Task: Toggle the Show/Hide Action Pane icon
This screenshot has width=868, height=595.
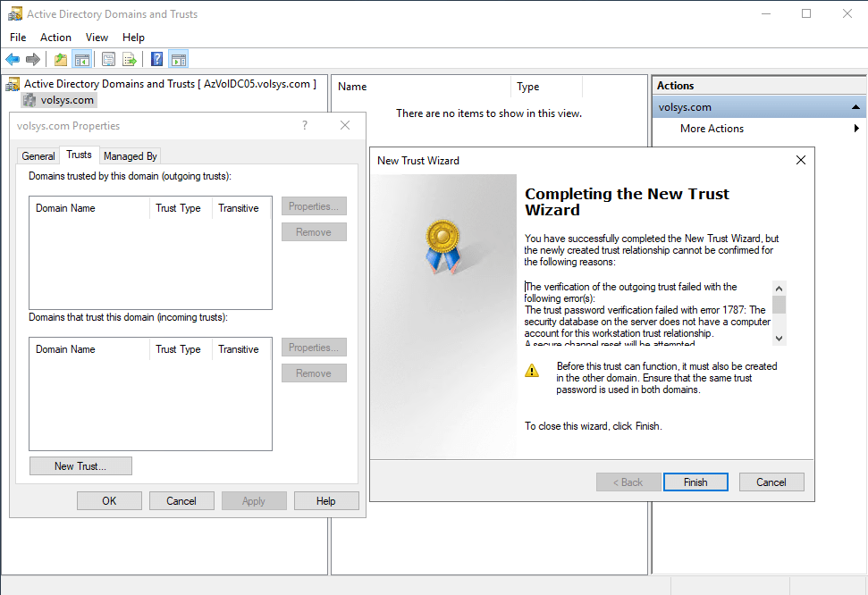Action: [x=178, y=60]
